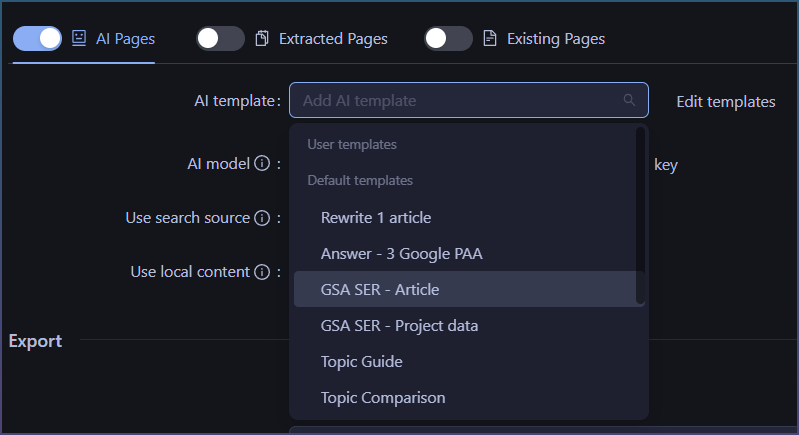Choose Answer - 3 Google PAA template
The image size is (799, 435).
click(401, 254)
